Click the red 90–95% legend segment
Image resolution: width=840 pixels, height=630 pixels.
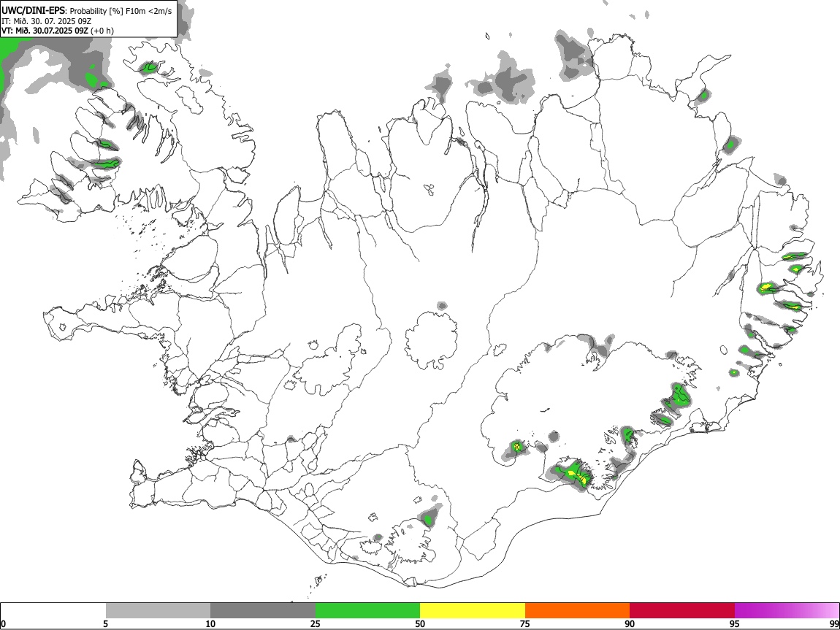(x=682, y=610)
